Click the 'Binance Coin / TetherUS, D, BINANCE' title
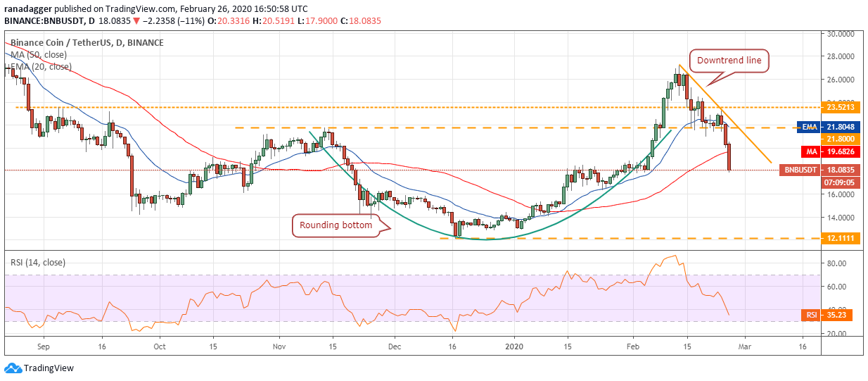This screenshot has height=381, width=868. click(x=87, y=43)
